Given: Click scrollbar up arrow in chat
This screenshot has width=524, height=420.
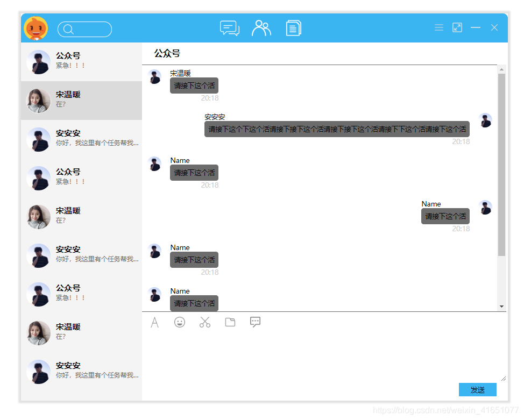Looking at the screenshot, I should [501, 69].
